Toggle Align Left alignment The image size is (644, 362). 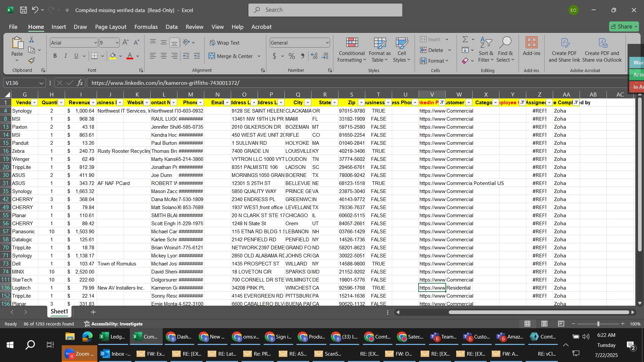[x=153, y=56]
